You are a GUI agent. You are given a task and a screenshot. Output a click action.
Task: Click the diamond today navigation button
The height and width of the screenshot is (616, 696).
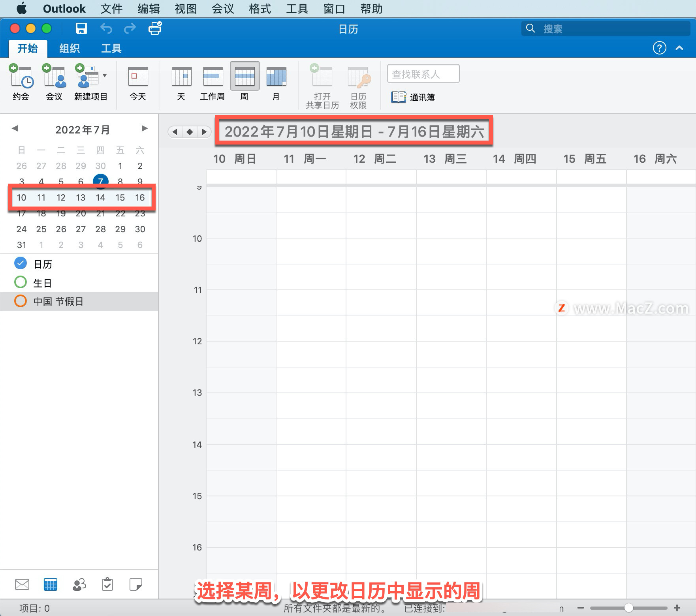190,131
